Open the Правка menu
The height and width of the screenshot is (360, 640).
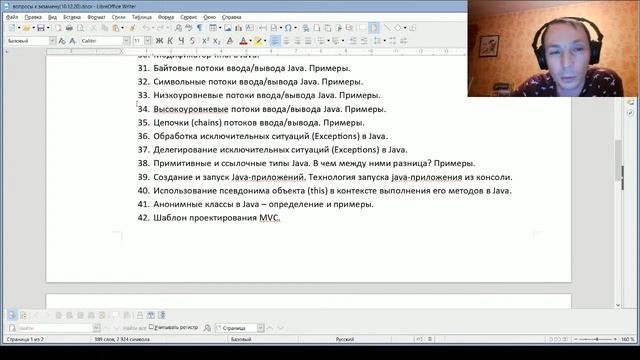click(x=33, y=17)
